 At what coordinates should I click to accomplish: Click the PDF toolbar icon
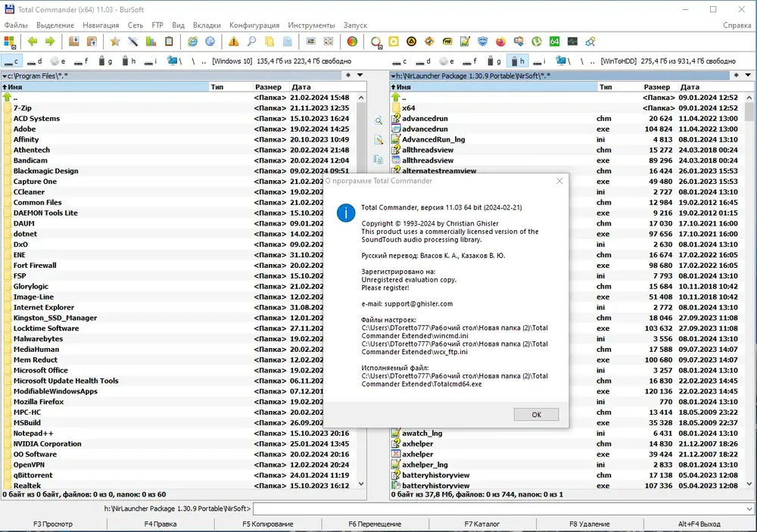tap(447, 42)
